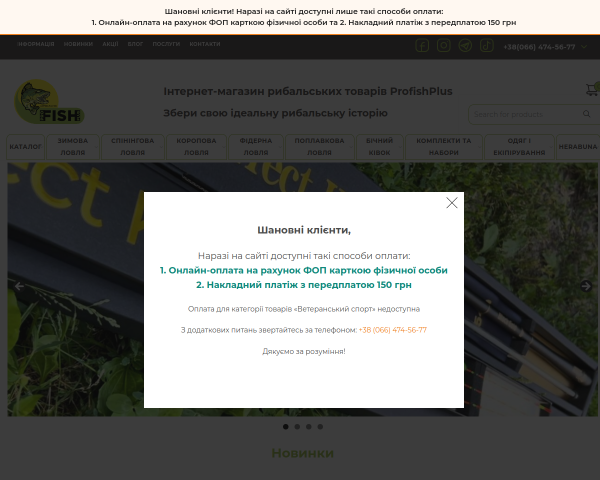Expand the Фідерна ловля category

click(256, 147)
